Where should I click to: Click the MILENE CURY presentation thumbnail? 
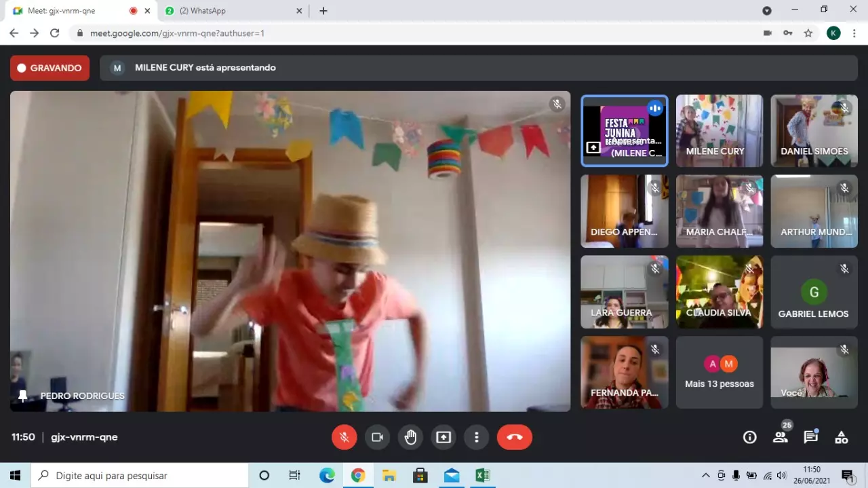click(624, 131)
